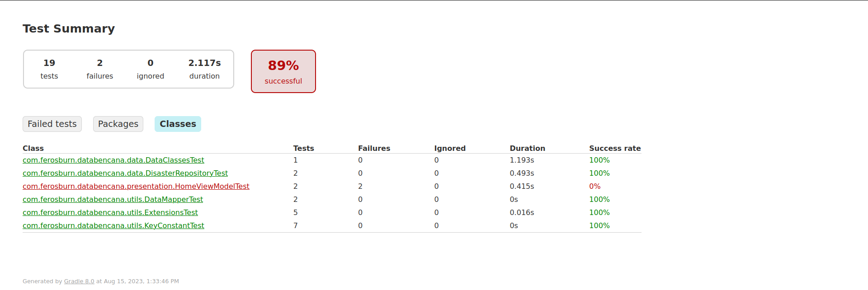The image size is (868, 290).
Task: Open the DataMapperTest class report
Action: (x=112, y=199)
